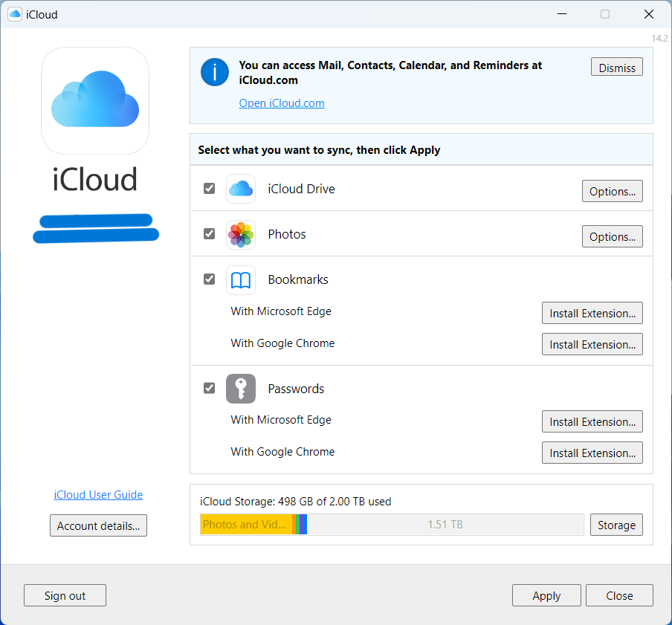Screen dimensions: 672x625
Task: Click 'With Google Chrome' under Passwords
Action: click(282, 452)
